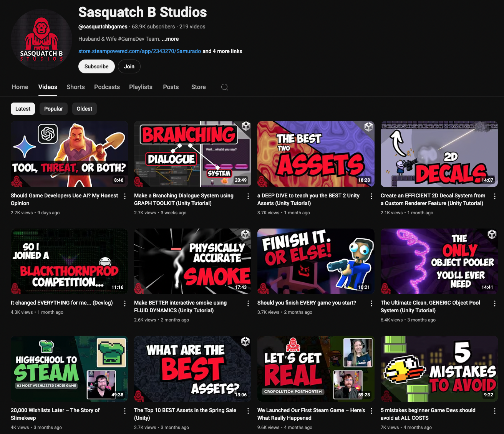This screenshot has width=504, height=434.
Task: Open options menu for 'Should Game Developers Use AI' video
Action: (125, 196)
